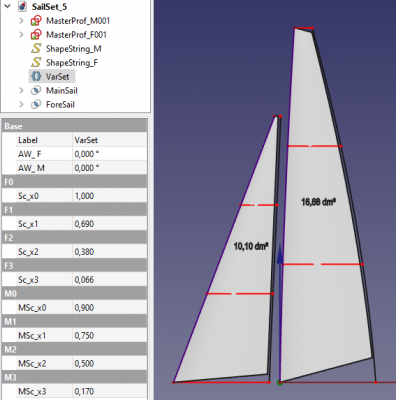Select ShapeString_M in the tree
Screen dimensions: 396x400
click(74, 49)
